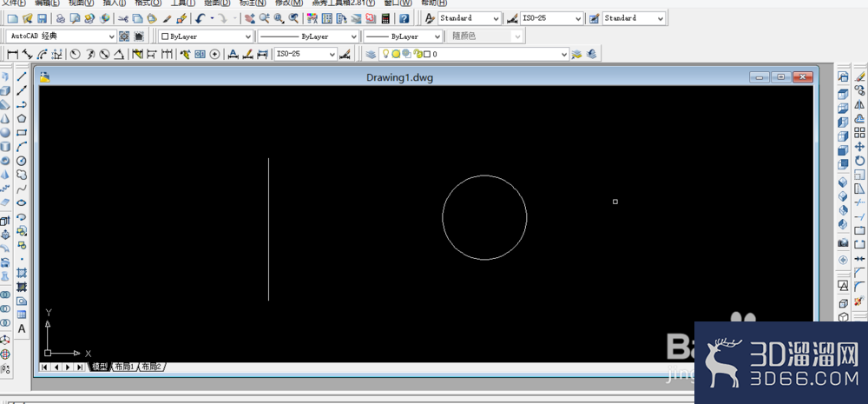Select the Hatch tool
The height and width of the screenshot is (404, 868).
[22, 273]
